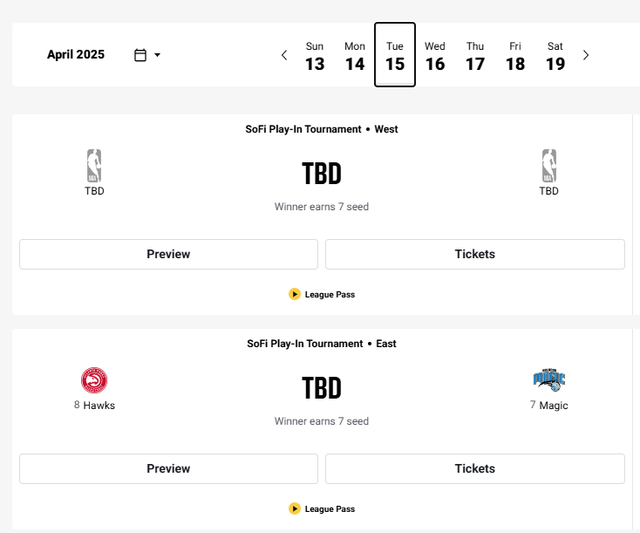The image size is (640, 533).
Task: Click League Pass play icon in West game
Action: coord(294,294)
